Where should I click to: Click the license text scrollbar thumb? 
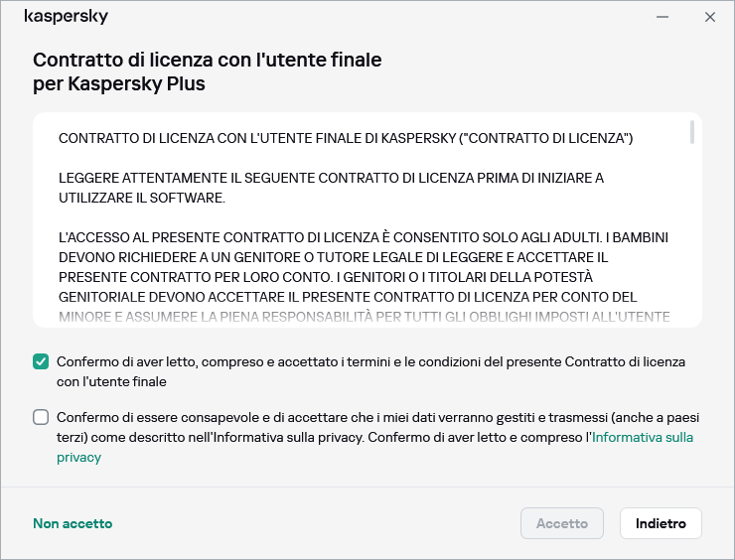pyautogui.click(x=691, y=133)
